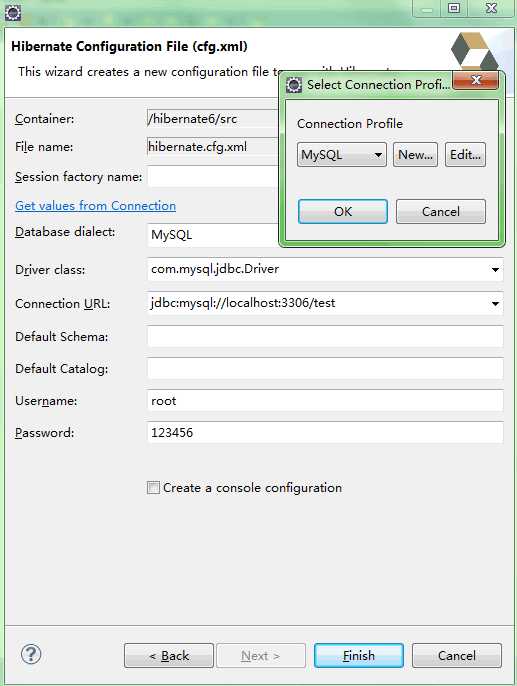517x686 pixels.
Task: Click the Username field containing root
Action: 325,400
